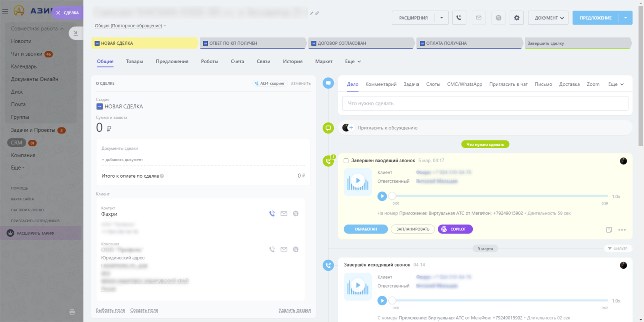Select the СМС/WhatsApp activity tab
Image resolution: width=644 pixels, height=322 pixels.
point(464,84)
